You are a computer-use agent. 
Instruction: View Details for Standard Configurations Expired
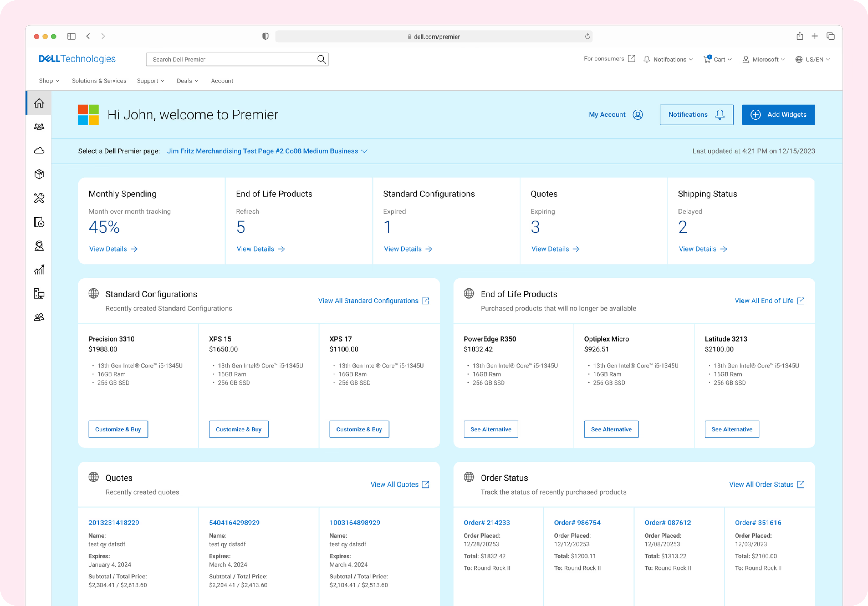pos(408,249)
